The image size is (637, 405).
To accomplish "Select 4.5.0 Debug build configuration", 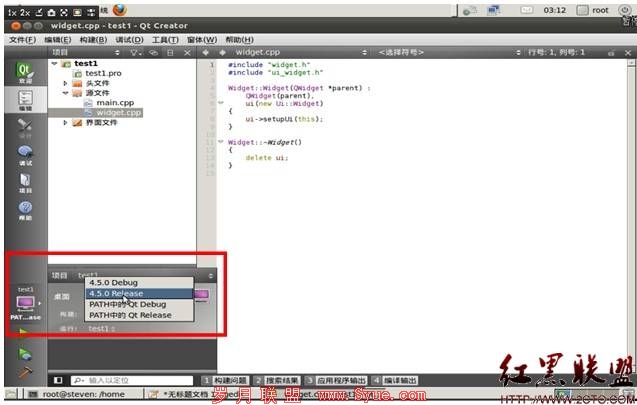I will click(139, 282).
